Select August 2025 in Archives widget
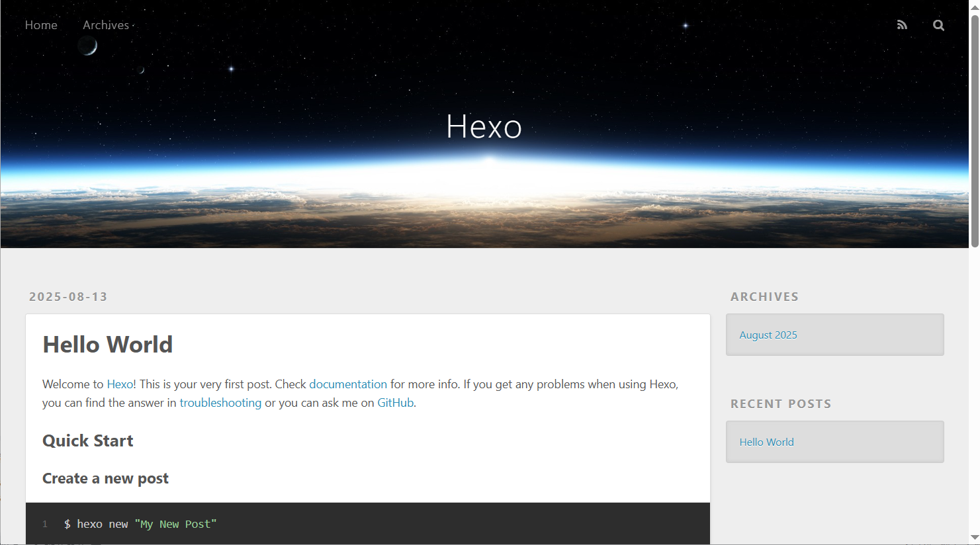980x545 pixels. coord(768,335)
